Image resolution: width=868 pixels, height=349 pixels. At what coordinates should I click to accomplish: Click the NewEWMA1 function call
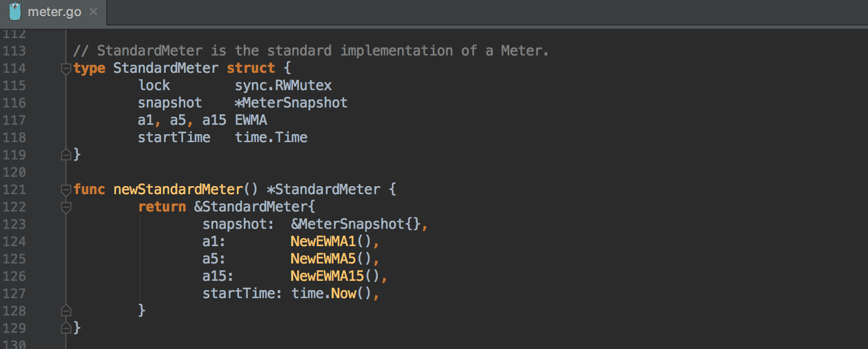point(322,242)
